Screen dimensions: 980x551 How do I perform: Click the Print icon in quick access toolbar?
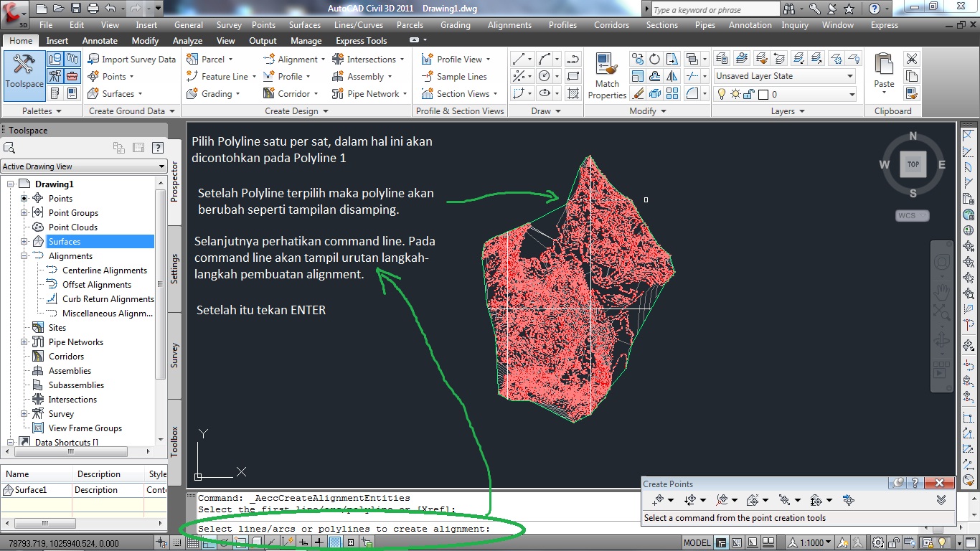point(93,9)
